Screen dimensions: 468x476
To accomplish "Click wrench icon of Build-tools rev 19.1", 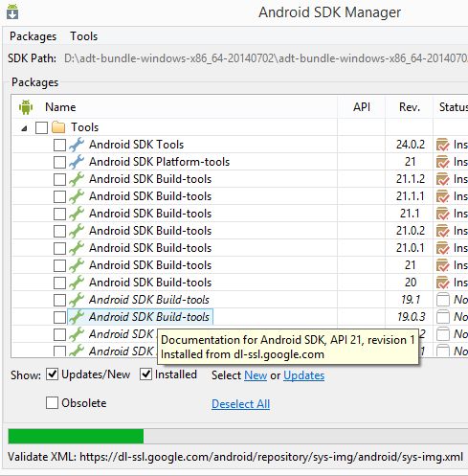I will pos(77,300).
